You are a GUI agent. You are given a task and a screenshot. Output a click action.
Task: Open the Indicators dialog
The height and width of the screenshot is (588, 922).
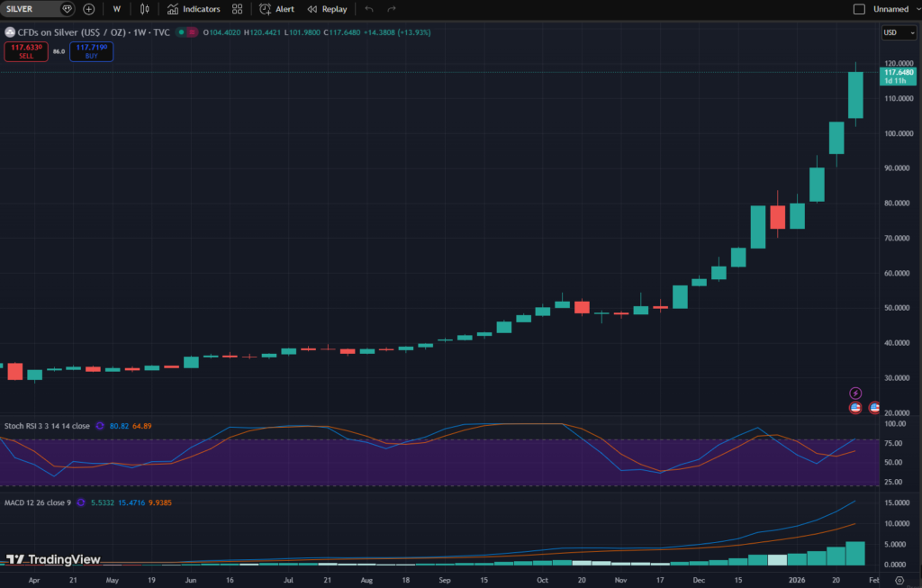pyautogui.click(x=194, y=9)
